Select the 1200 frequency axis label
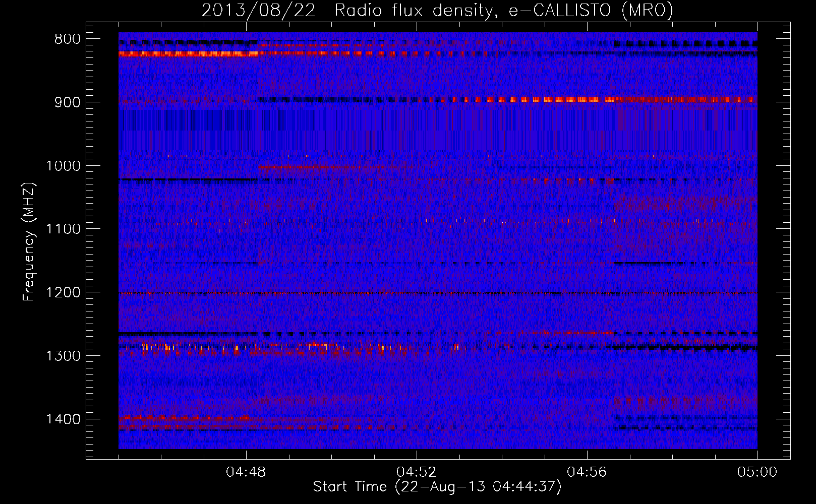Viewport: 816px width, 504px height. pos(63,293)
